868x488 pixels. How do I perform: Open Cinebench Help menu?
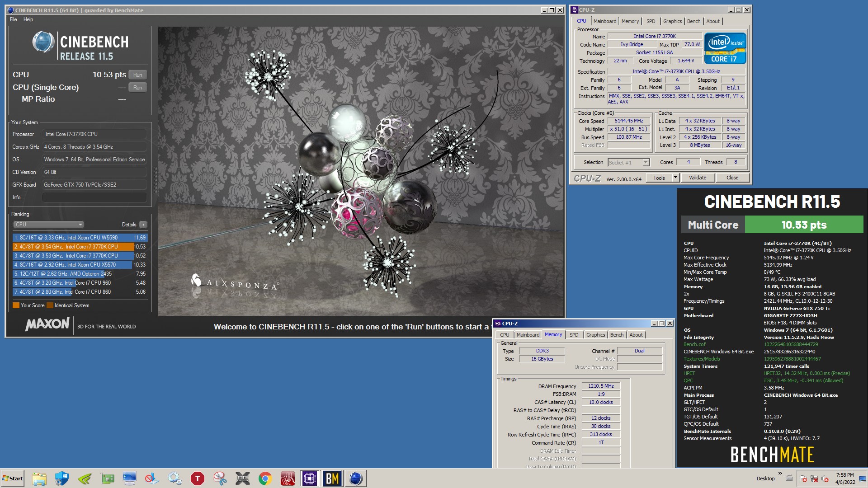pos(28,19)
